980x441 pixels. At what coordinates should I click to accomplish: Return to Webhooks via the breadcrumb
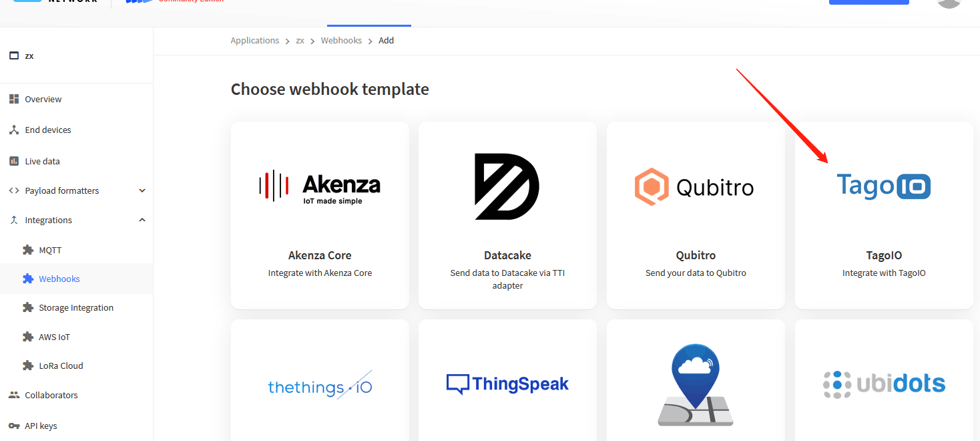(341, 41)
